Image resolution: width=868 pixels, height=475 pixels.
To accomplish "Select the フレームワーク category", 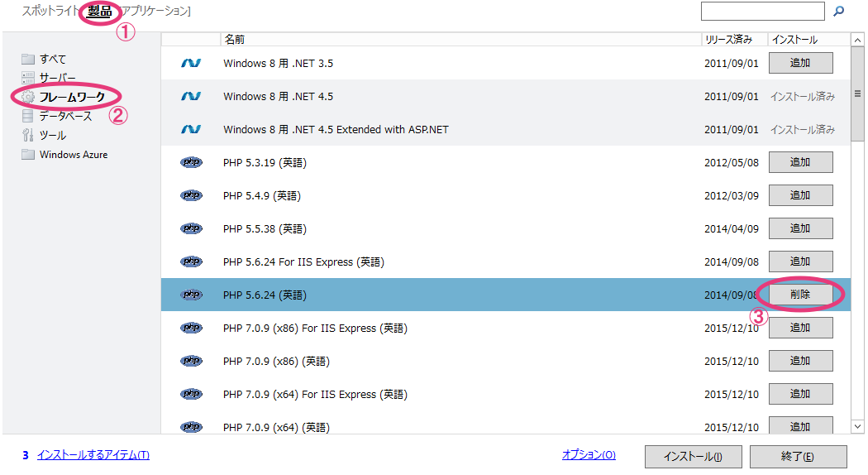I will tap(72, 97).
